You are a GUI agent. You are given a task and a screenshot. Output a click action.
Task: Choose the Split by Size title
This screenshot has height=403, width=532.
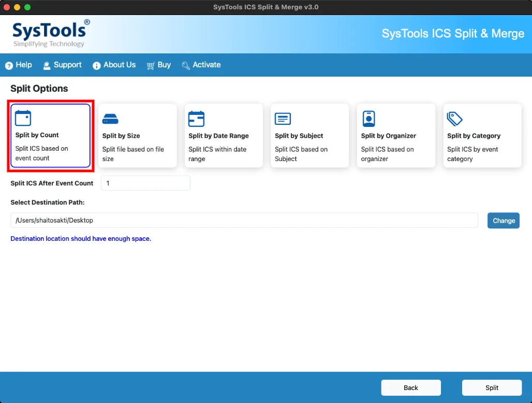pos(121,136)
